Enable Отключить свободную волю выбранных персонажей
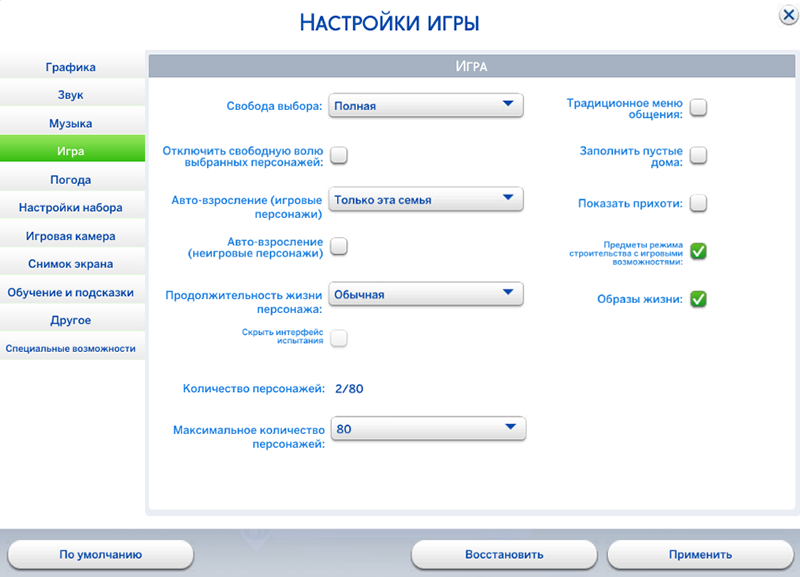 pyautogui.click(x=339, y=155)
